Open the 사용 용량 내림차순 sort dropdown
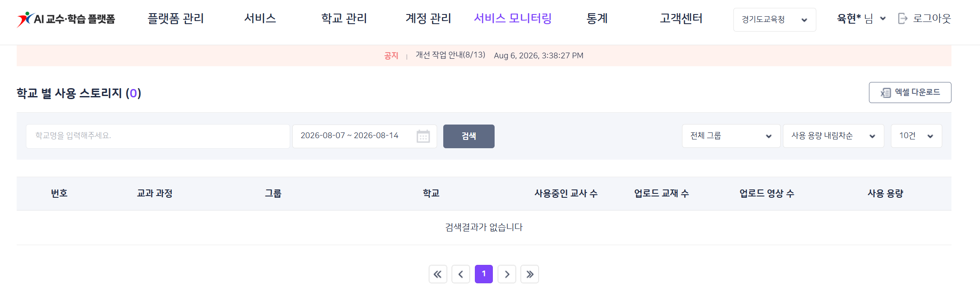Viewport: 980px width, 296px height. (x=833, y=136)
